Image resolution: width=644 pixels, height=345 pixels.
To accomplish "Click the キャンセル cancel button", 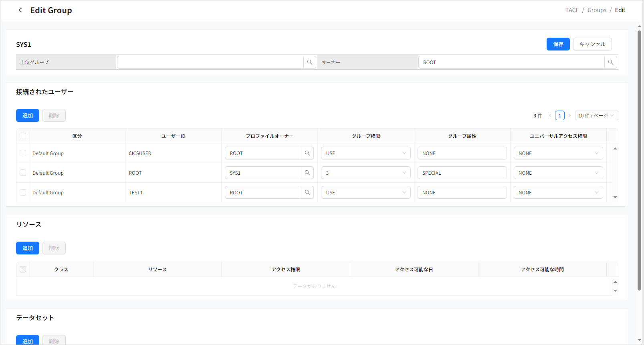I will tap(592, 44).
